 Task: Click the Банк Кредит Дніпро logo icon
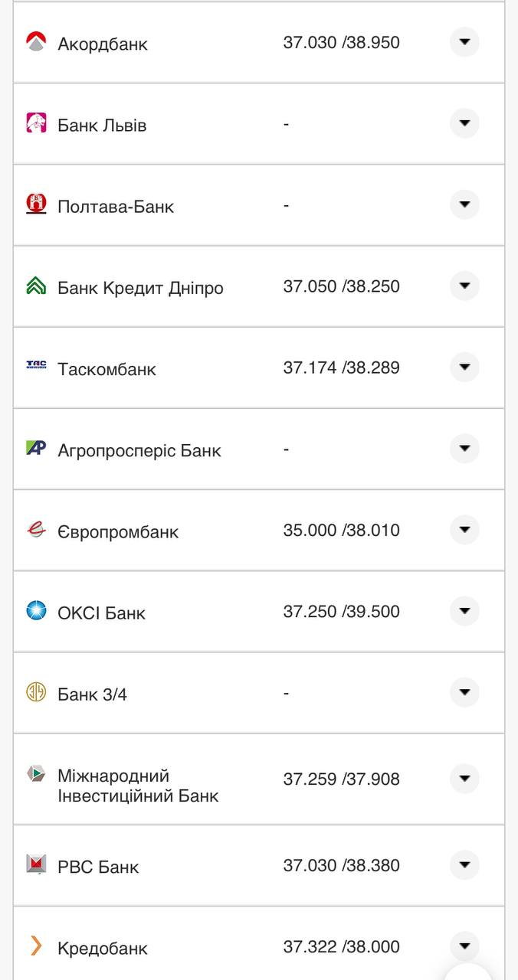click(x=36, y=286)
